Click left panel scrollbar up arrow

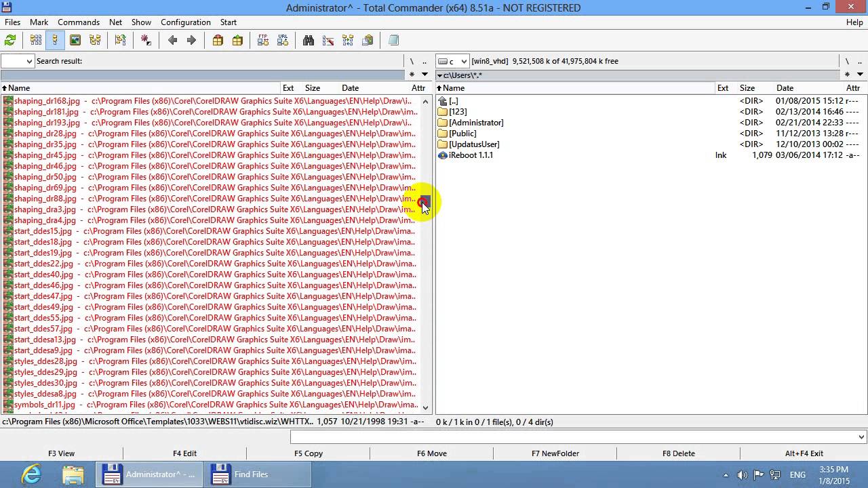tap(426, 101)
